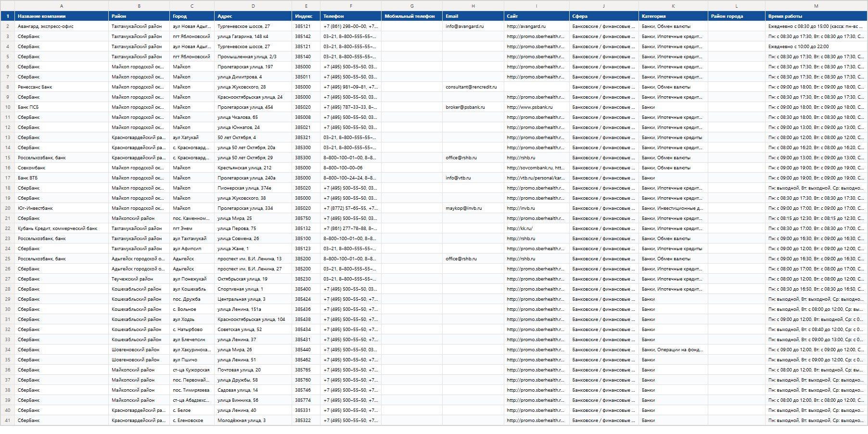The width and height of the screenshot is (868, 434).
Task: Click 'Ежедневно с 10:00 до 22:00' hours cell
Action: pos(816,47)
